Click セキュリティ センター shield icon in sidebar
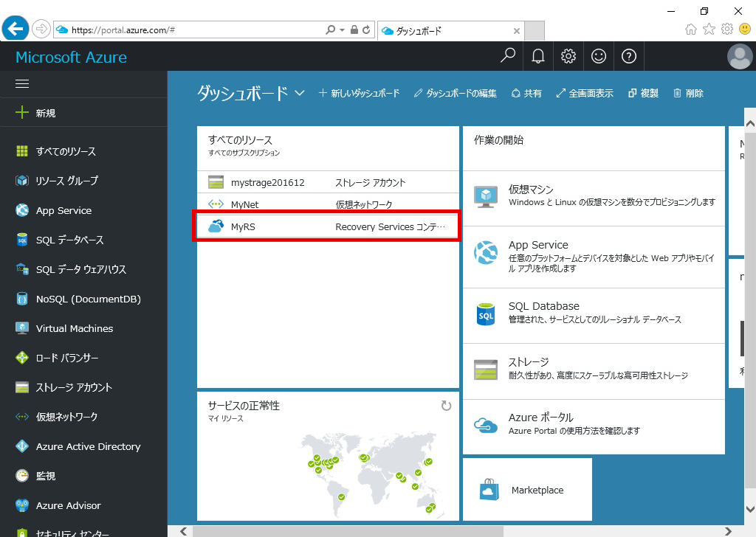The image size is (756, 537). (22, 533)
